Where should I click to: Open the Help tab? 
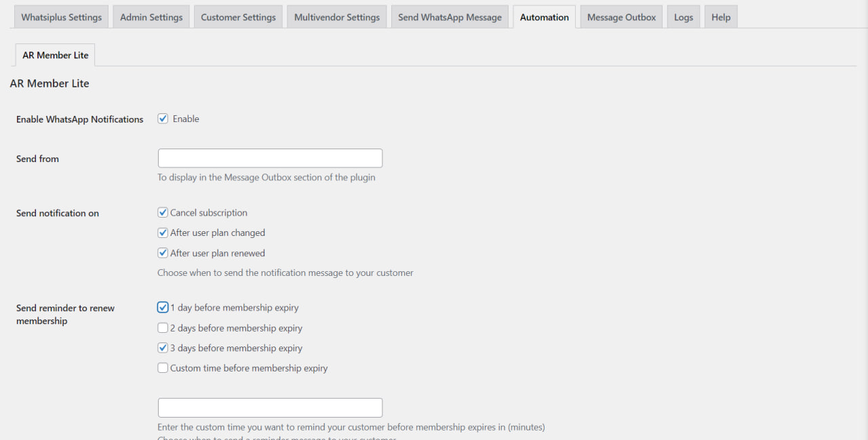click(x=720, y=16)
